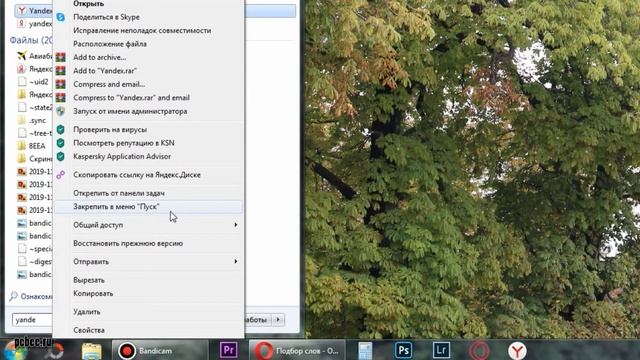Image resolution: width=640 pixels, height=360 pixels.
Task: Click the link icon for Яндекс.Диск copy
Action: 60,175
